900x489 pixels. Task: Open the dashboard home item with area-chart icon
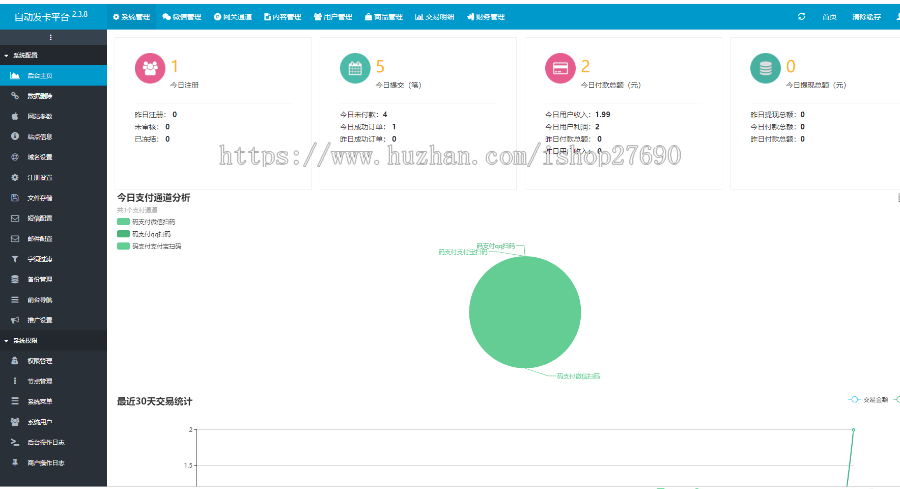[x=53, y=76]
